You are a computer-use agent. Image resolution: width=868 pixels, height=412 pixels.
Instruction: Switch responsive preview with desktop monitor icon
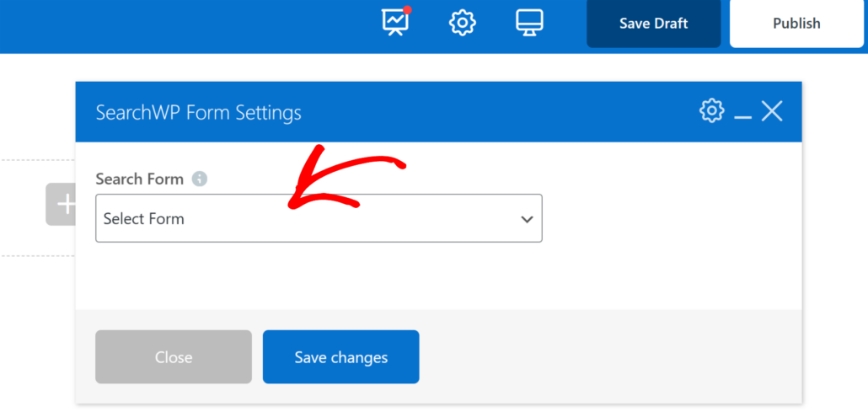[529, 23]
